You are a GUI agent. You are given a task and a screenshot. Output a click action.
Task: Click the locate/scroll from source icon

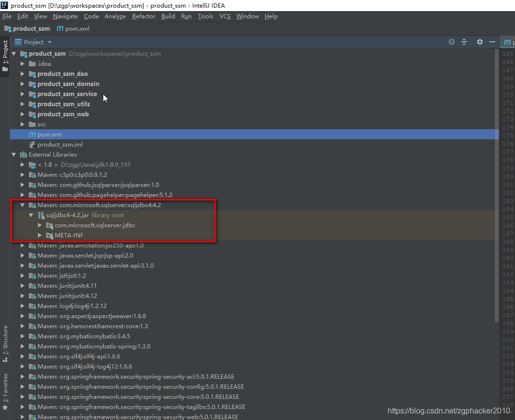(x=452, y=42)
